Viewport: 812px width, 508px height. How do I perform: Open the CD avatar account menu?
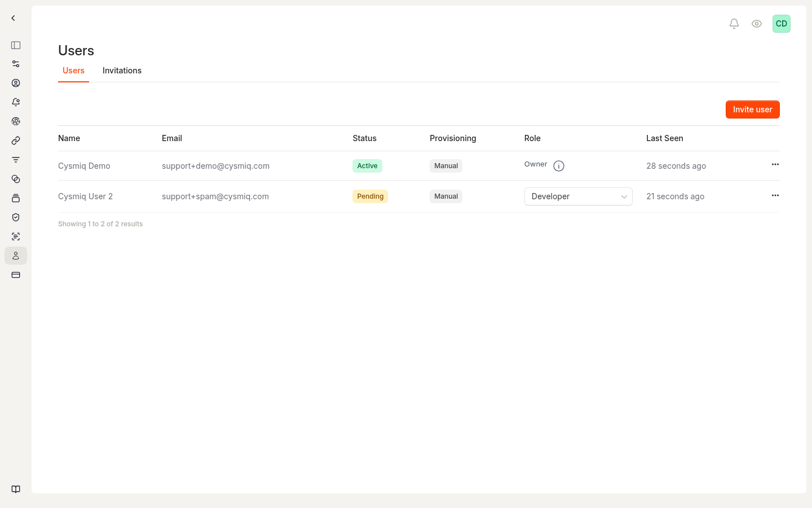[x=782, y=24]
